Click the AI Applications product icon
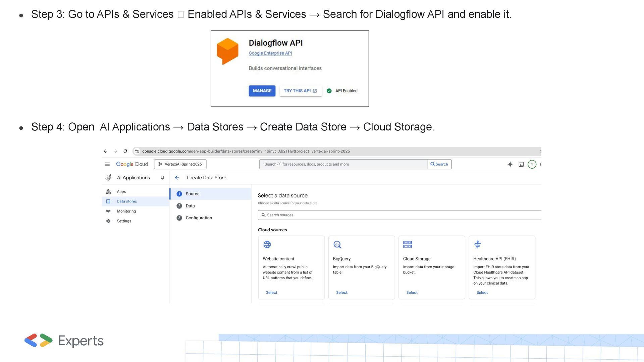 pos(108,178)
